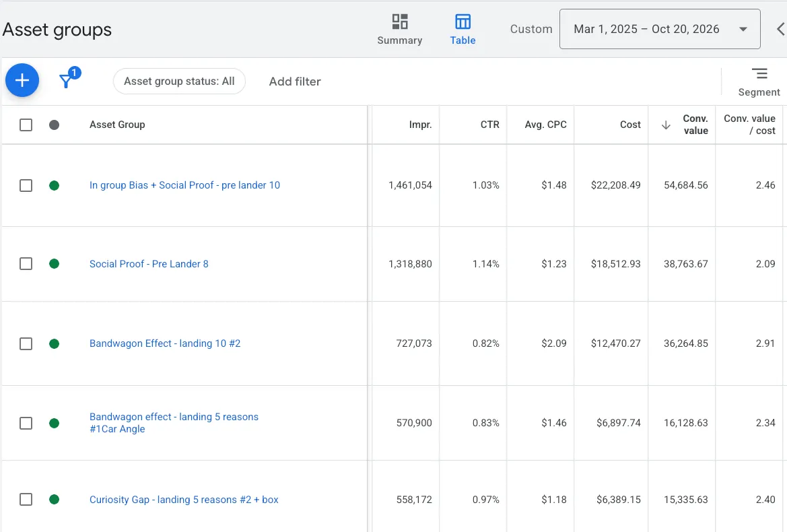Viewport: 787px width, 532px height.
Task: Check the Bandwagon effect 5 reasons row checkbox
Action: pyautogui.click(x=26, y=423)
